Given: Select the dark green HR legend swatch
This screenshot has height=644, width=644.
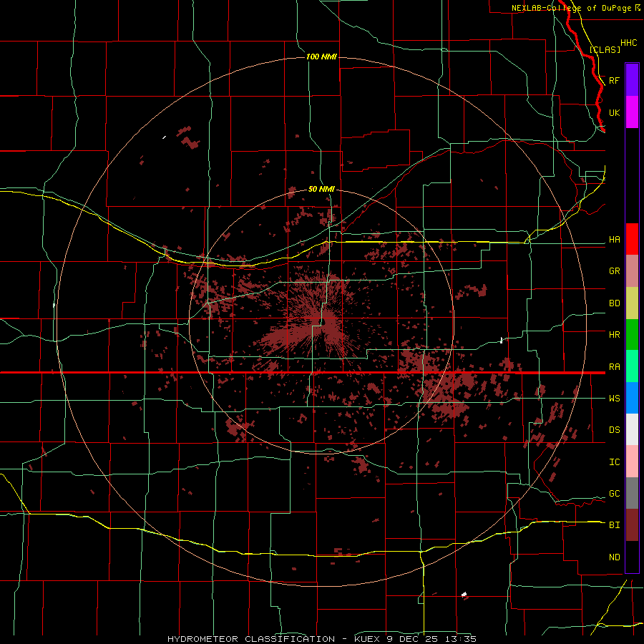Looking at the screenshot, I should pyautogui.click(x=632, y=335).
